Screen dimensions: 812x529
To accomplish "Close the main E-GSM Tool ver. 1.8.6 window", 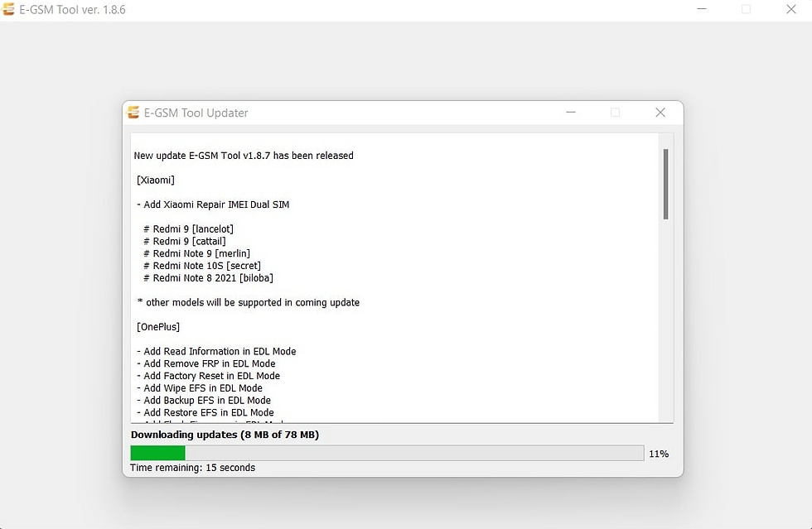I will coord(791,9).
